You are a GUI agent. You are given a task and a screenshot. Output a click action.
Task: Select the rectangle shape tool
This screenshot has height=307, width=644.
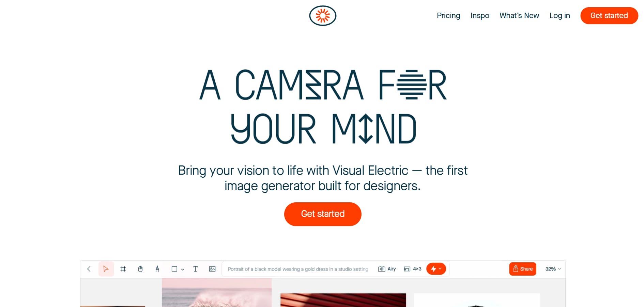174,269
